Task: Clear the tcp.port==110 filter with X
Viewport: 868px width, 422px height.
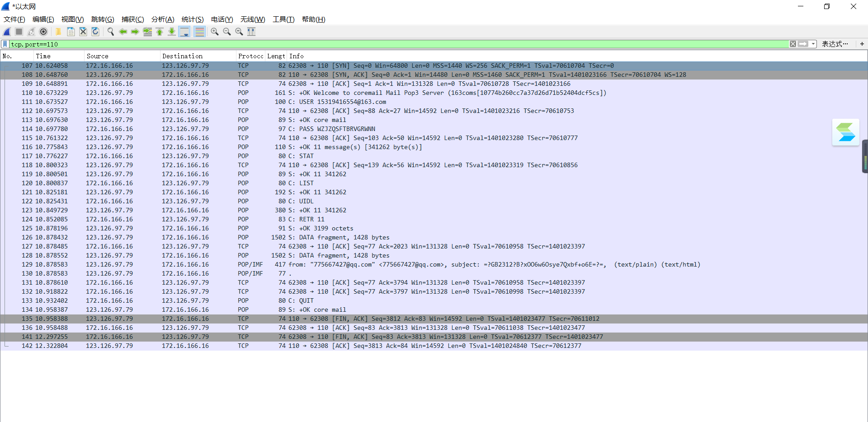Action: [793, 44]
